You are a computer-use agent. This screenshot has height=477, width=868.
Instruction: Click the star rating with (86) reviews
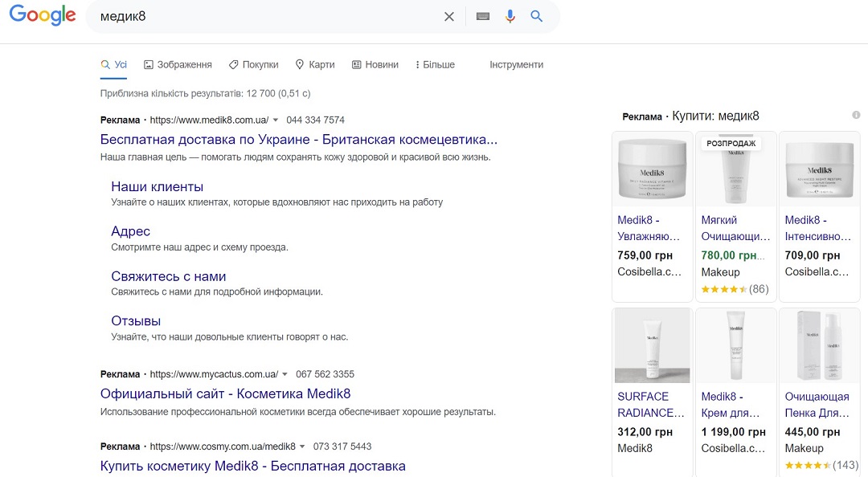click(x=735, y=289)
